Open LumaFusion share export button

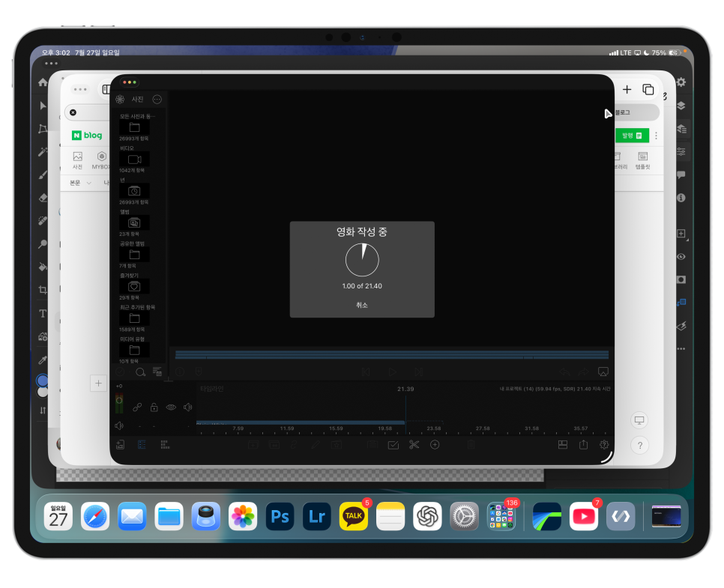tap(584, 444)
